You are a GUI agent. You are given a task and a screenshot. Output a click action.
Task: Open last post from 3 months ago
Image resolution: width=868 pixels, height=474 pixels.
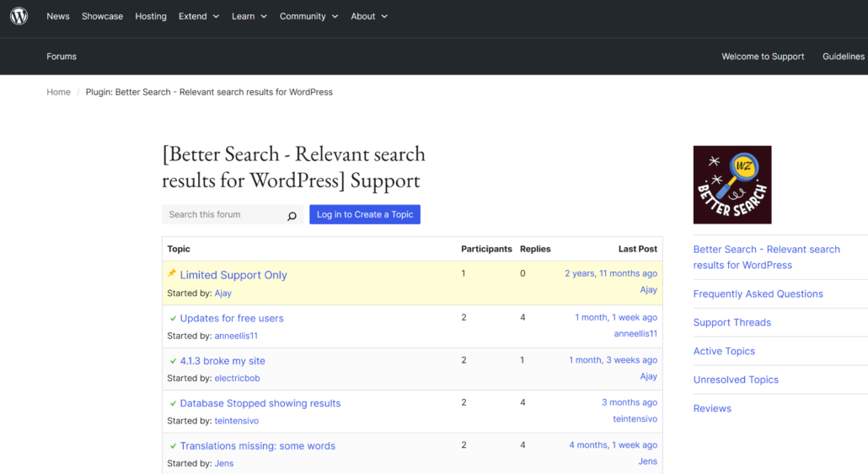point(630,402)
